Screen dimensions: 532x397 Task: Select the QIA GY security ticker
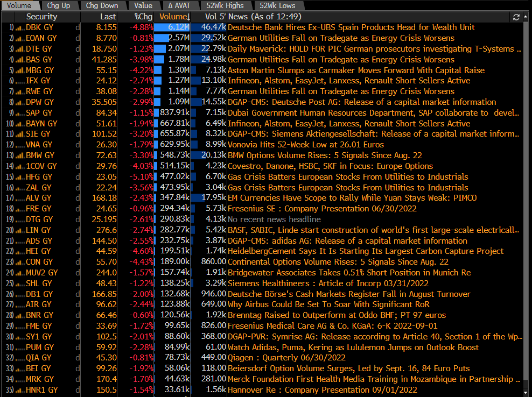coord(38,358)
